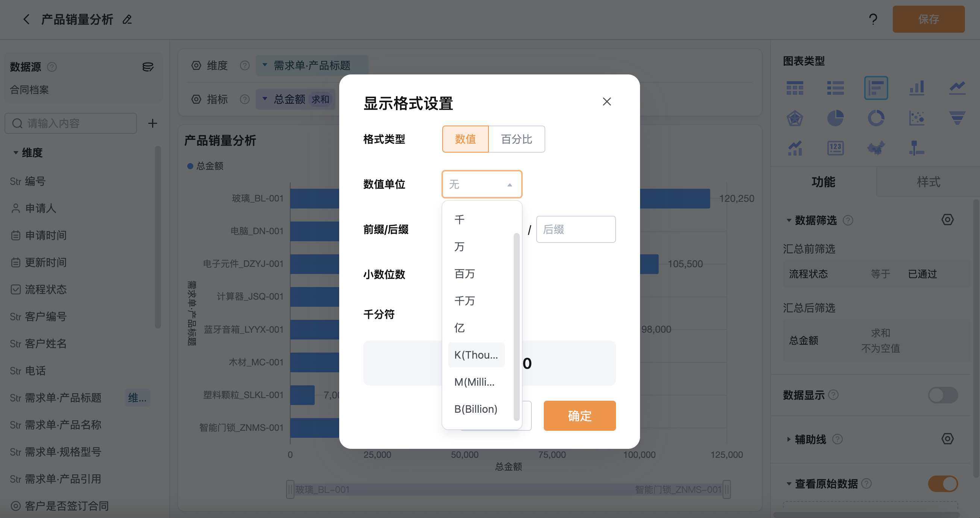Click the chart range slider right handle
The image size is (980, 518).
click(x=727, y=489)
